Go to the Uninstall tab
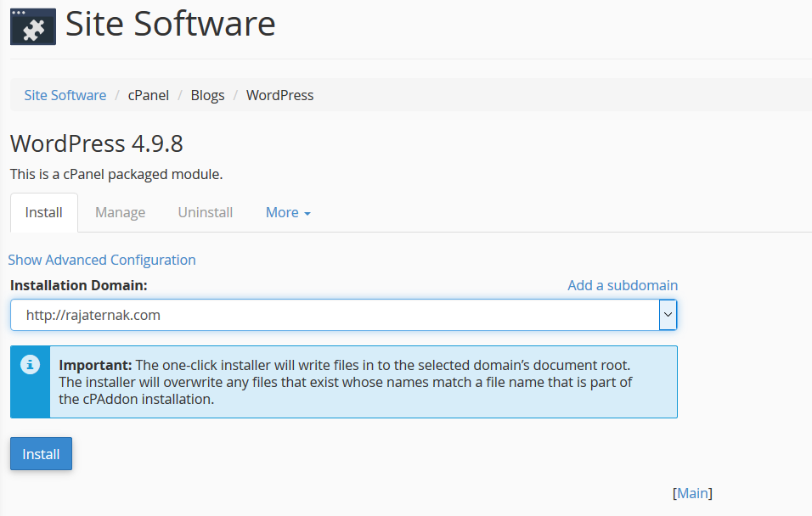The width and height of the screenshot is (812, 516). point(205,212)
